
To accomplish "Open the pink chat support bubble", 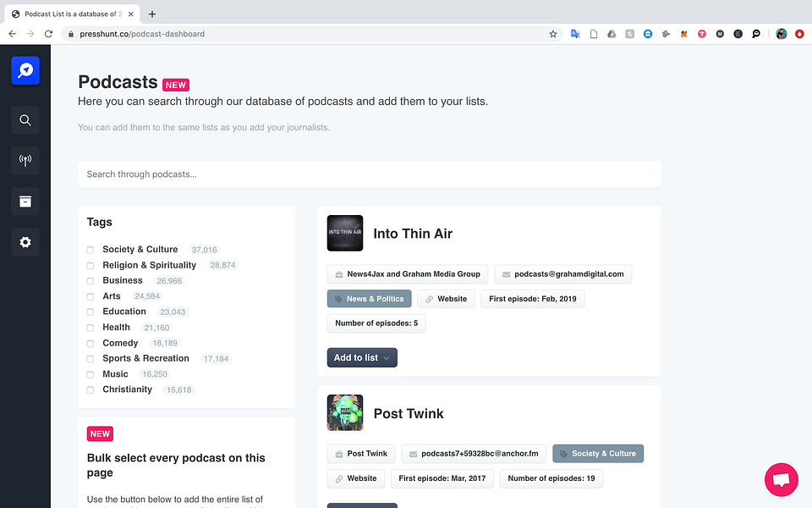I will (782, 479).
